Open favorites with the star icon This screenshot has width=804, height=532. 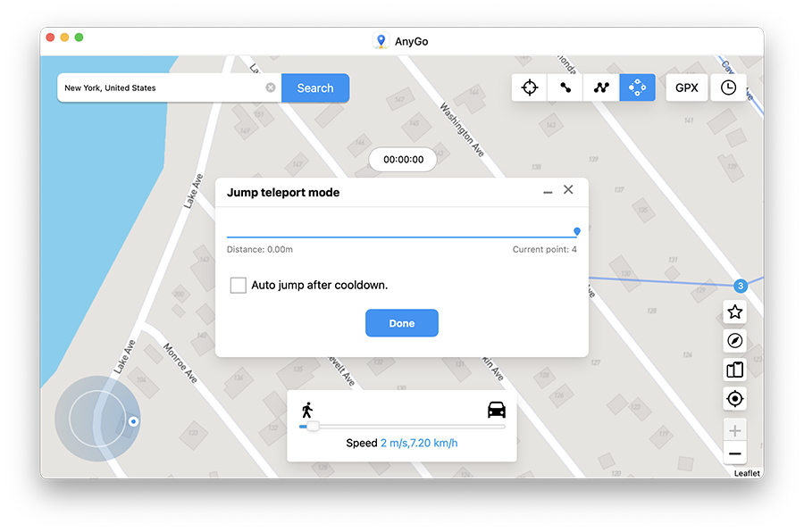[x=735, y=312]
